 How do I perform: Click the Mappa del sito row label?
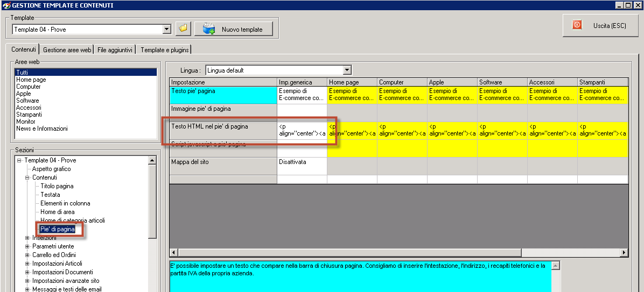coord(223,166)
